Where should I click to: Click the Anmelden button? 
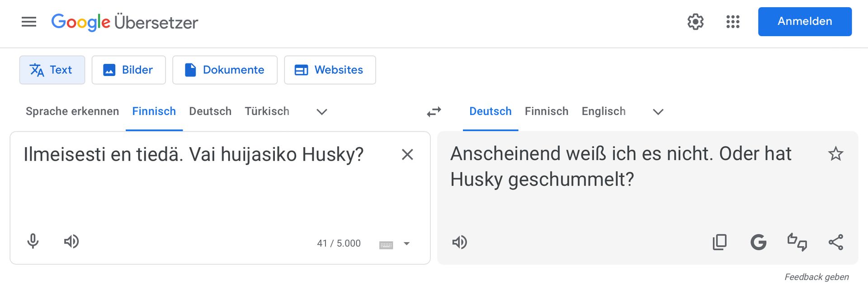805,22
